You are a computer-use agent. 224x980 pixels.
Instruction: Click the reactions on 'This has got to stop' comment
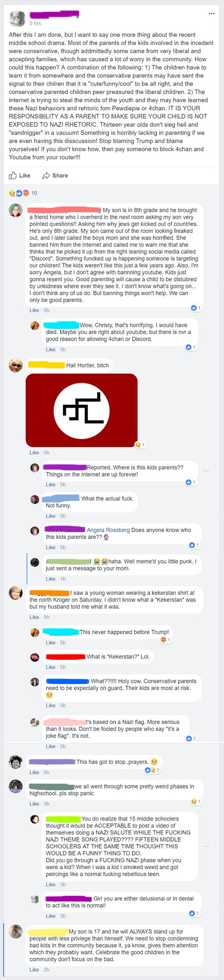tap(153, 770)
